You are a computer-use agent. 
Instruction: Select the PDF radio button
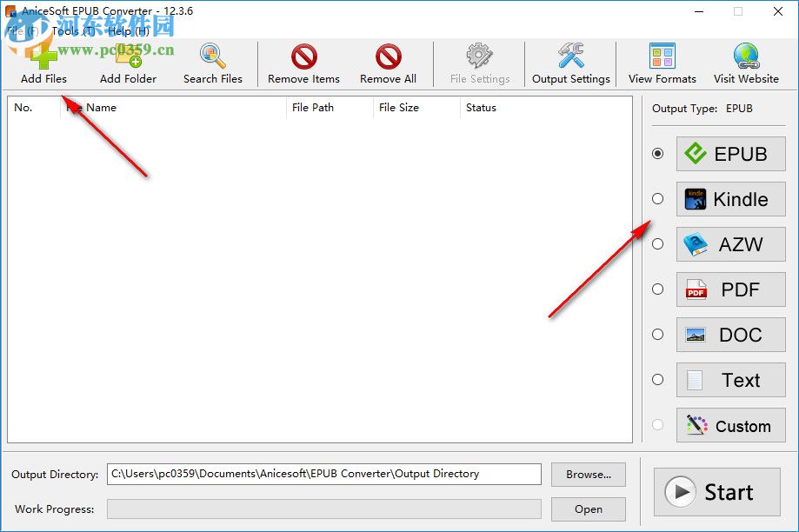coord(658,289)
